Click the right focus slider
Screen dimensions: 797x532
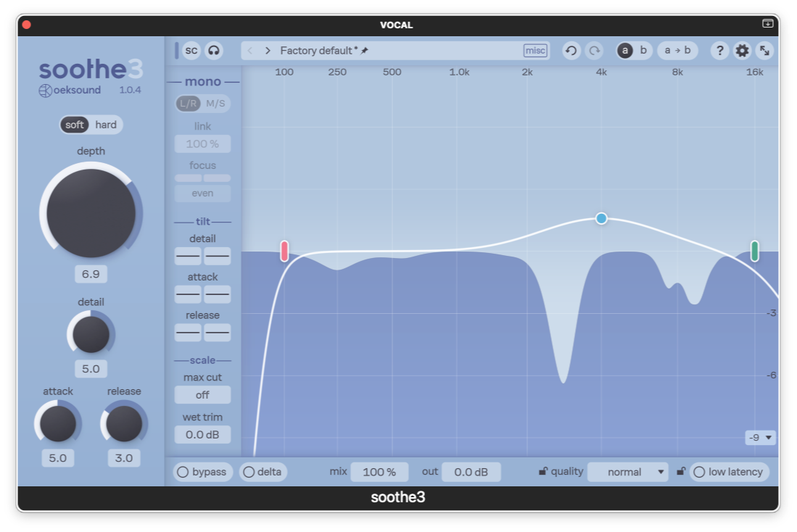[x=218, y=178]
